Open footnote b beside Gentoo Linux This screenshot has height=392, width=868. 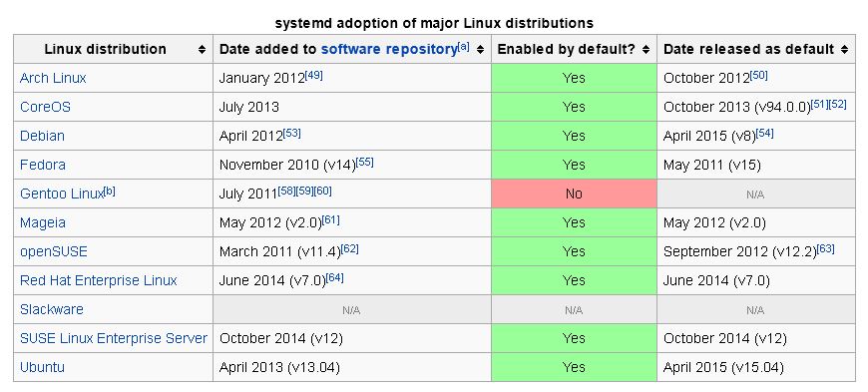(110, 192)
